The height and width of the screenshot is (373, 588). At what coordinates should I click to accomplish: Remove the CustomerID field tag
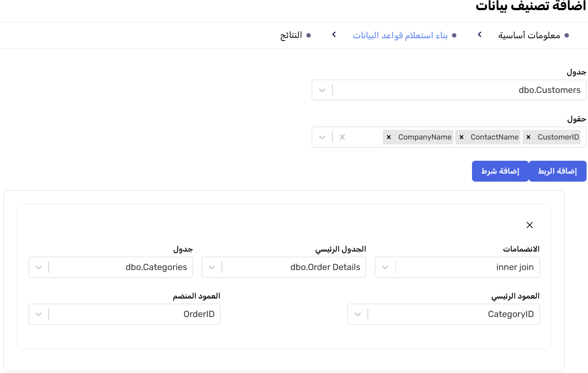[528, 137]
